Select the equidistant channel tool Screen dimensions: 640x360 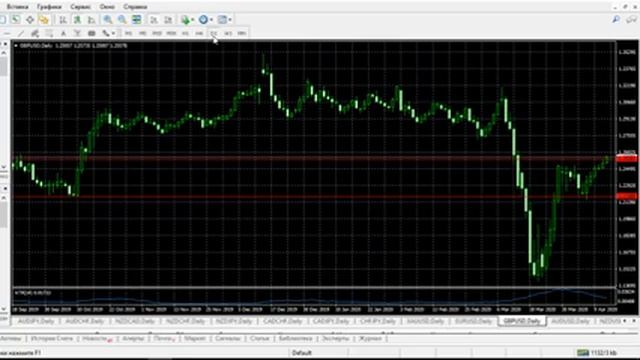click(x=35, y=33)
